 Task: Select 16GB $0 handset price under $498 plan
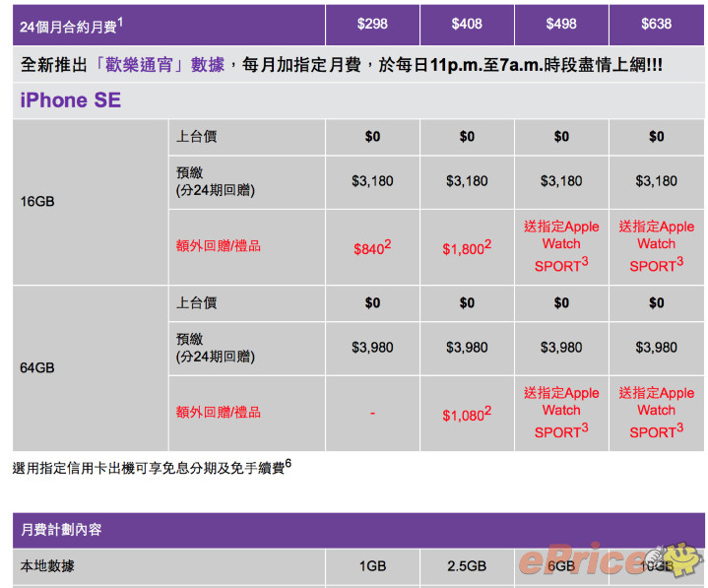tap(561, 136)
